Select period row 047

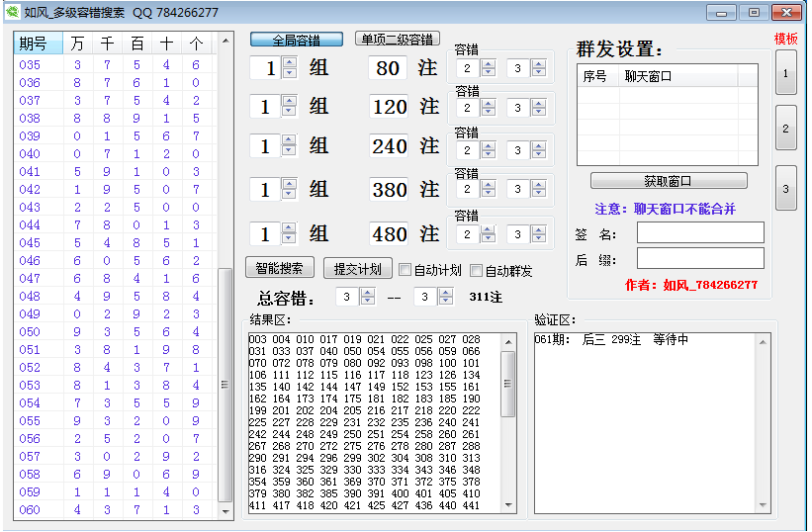[116, 279]
